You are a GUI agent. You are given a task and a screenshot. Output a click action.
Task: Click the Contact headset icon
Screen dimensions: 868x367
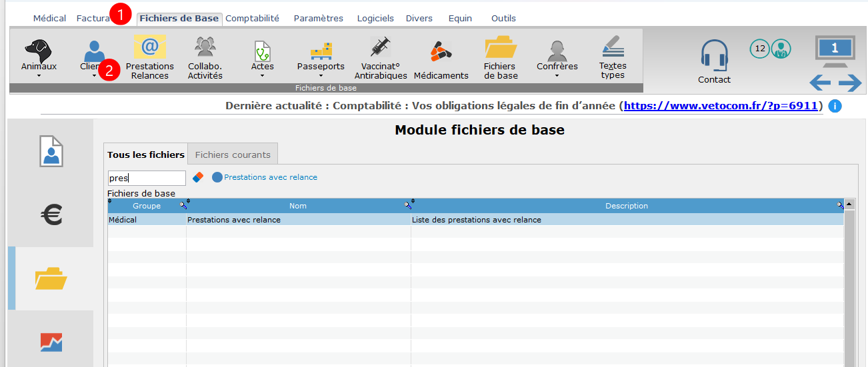pos(714,55)
